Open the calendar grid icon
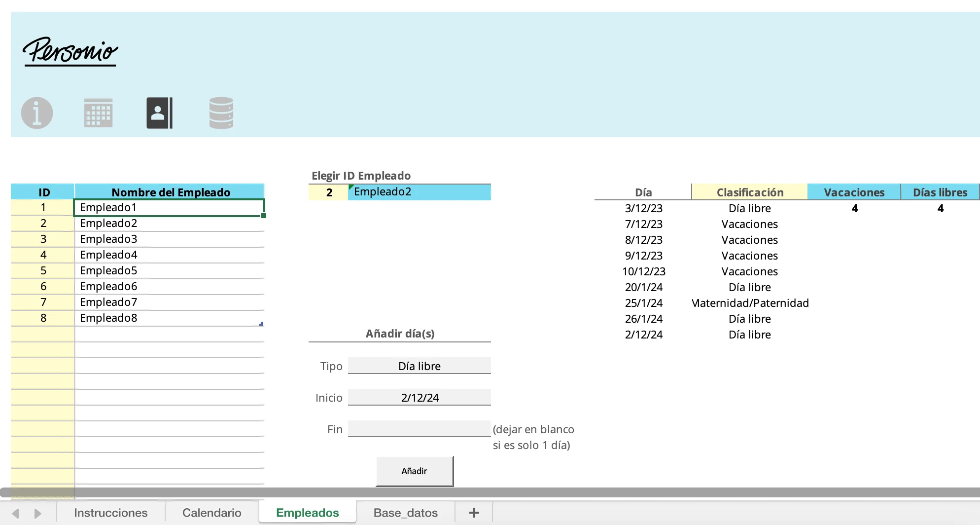The height and width of the screenshot is (525, 980). (x=98, y=113)
